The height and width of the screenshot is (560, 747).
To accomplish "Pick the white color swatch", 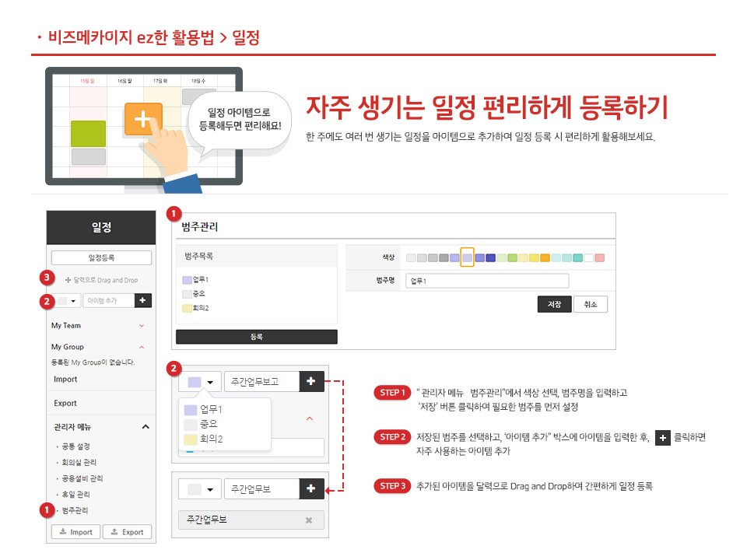I will click(589, 257).
